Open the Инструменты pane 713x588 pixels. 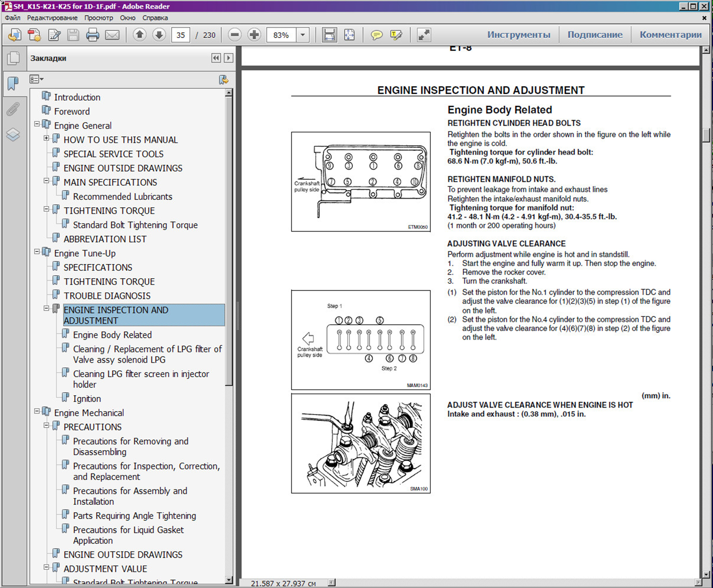click(x=518, y=35)
